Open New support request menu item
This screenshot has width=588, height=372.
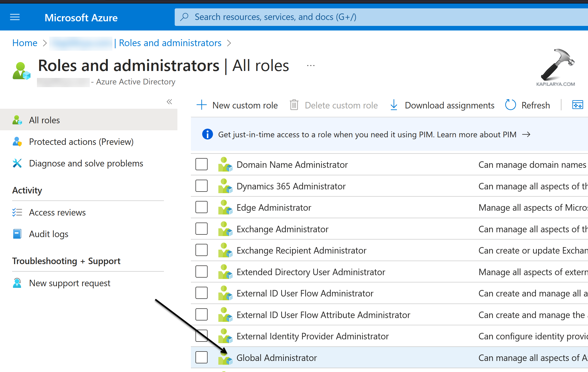pyautogui.click(x=70, y=283)
